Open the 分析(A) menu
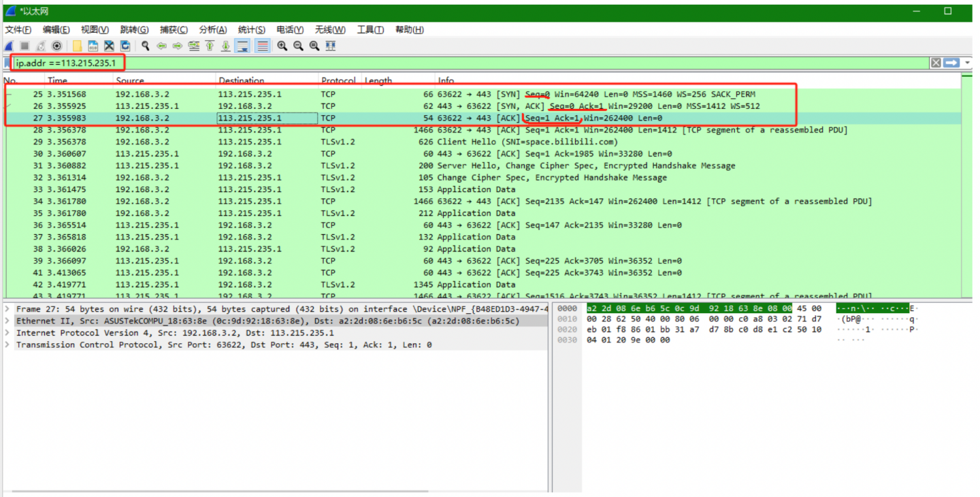The height and width of the screenshot is (497, 980). (213, 30)
